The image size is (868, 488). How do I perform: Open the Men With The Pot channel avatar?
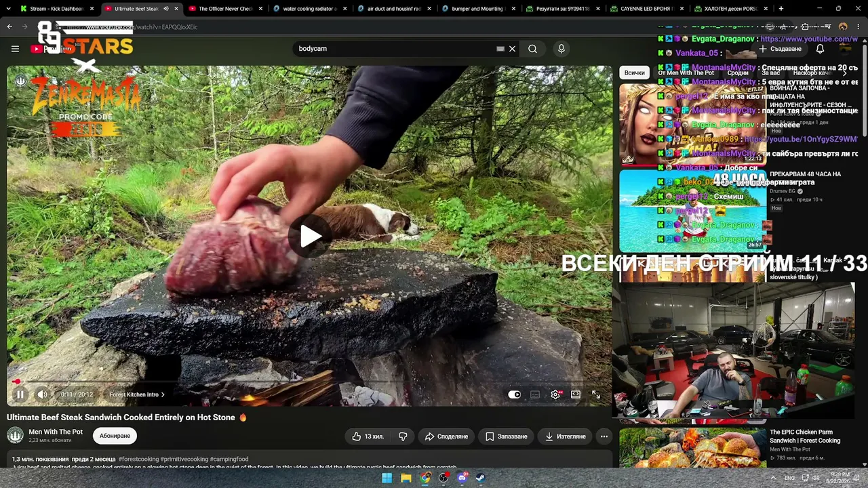pos(16,436)
